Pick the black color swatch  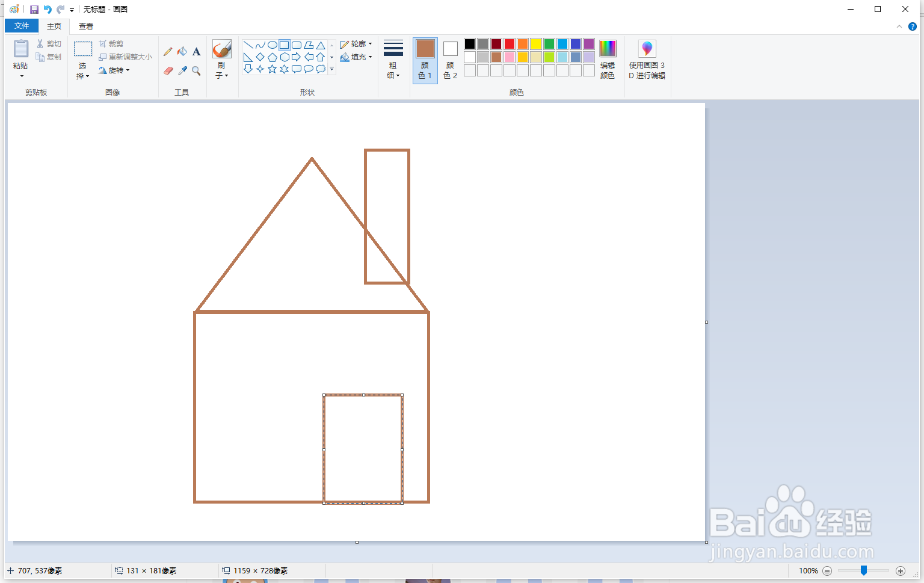click(x=470, y=44)
